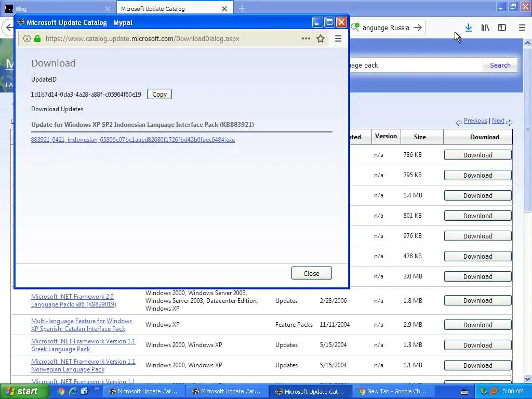
Task: Close the Microsoft Update Catalog tab
Action: (x=224, y=9)
